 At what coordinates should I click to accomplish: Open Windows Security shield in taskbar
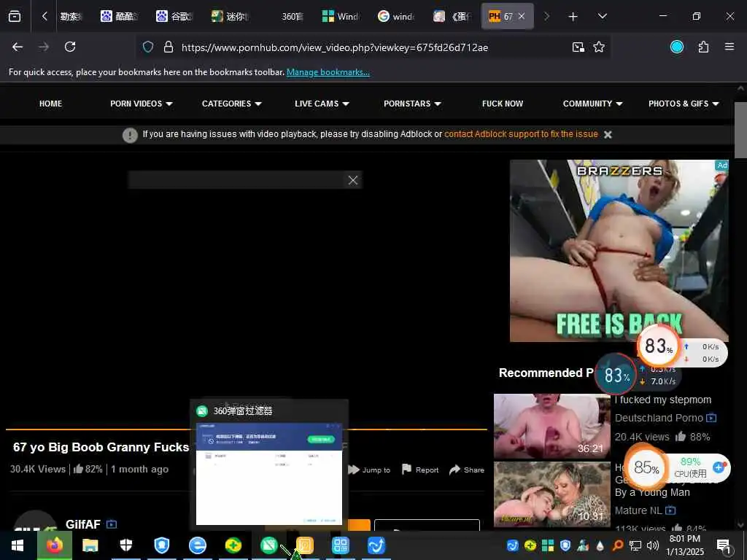point(125,545)
